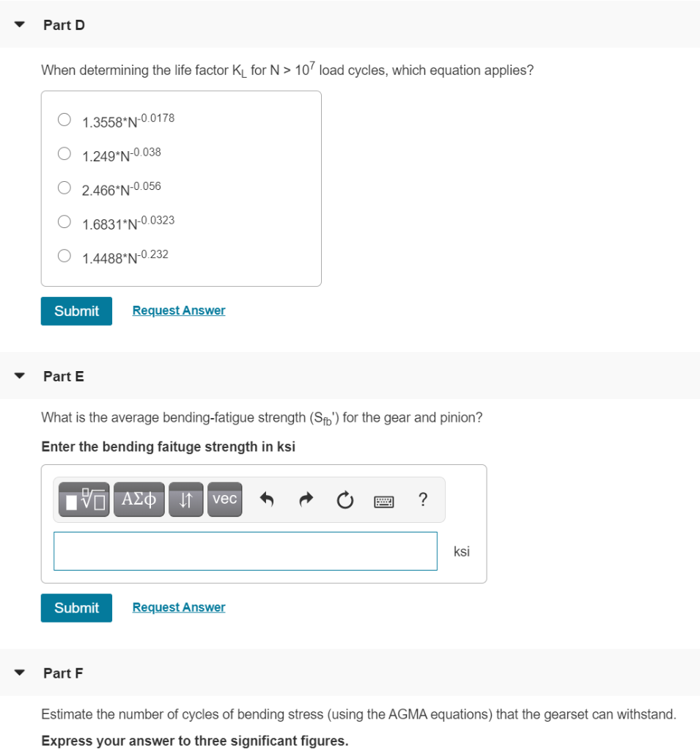Select the 1.3558*N^-0.0178 option
Screen dimensions: 700x751
64,119
